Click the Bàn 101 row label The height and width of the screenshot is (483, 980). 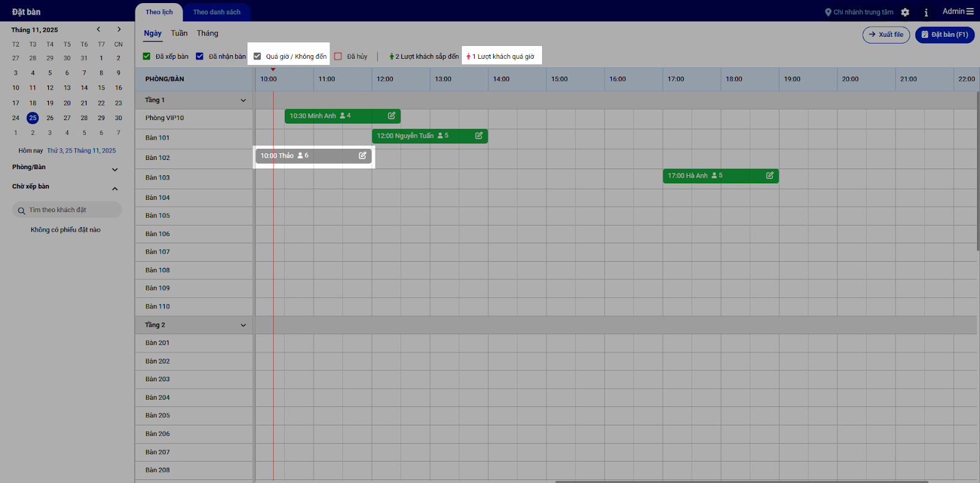(157, 138)
